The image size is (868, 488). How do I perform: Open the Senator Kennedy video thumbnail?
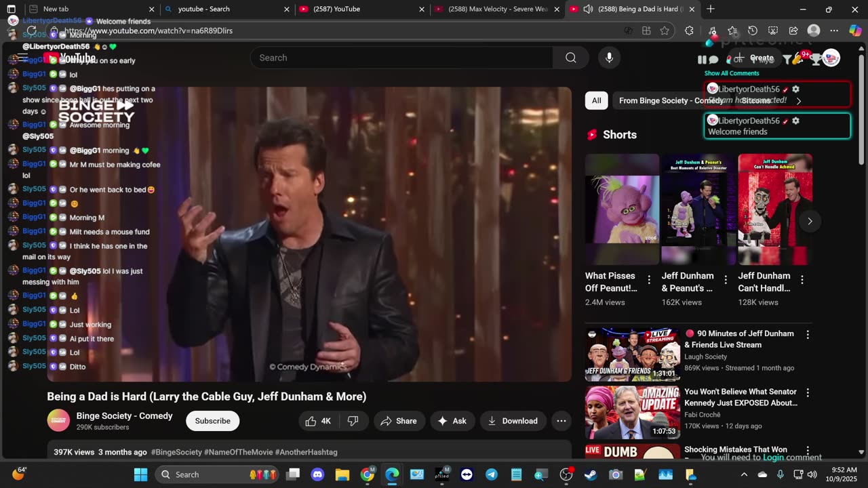click(x=633, y=413)
